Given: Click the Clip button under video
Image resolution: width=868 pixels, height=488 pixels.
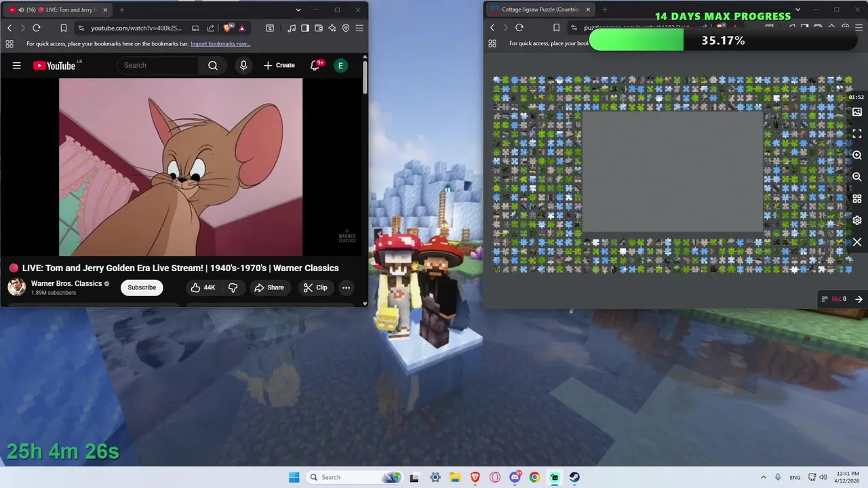Looking at the screenshot, I should (315, 287).
